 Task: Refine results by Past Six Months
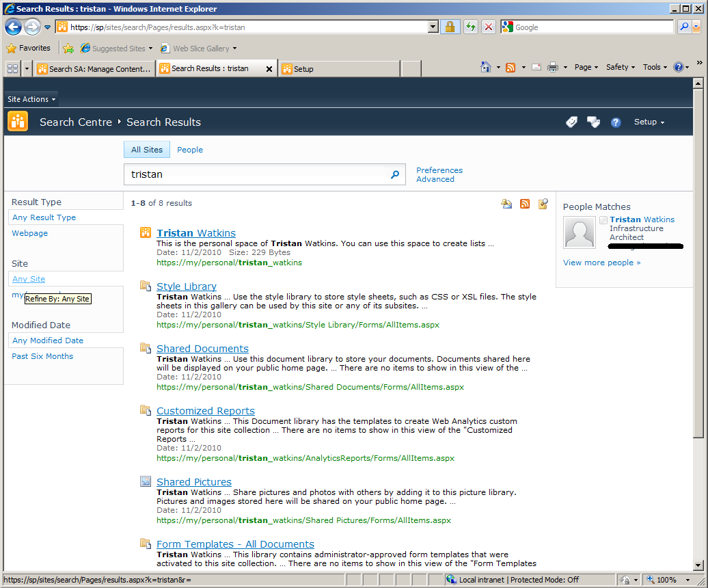42,356
